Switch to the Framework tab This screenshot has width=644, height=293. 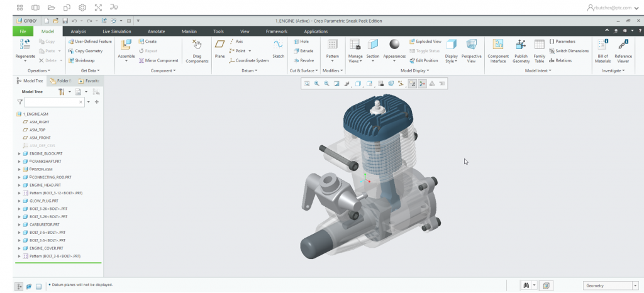point(277,31)
